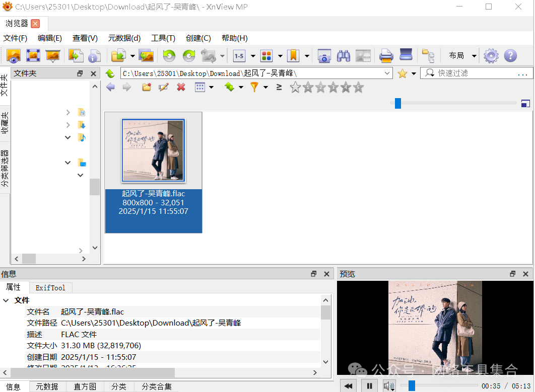Collapse the 文件 properties section

click(6, 300)
